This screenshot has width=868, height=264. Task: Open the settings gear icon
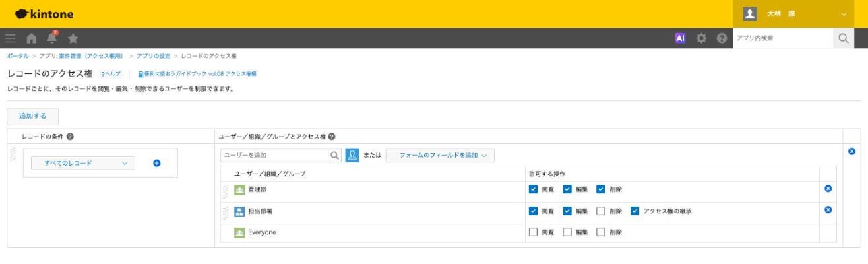coord(700,38)
